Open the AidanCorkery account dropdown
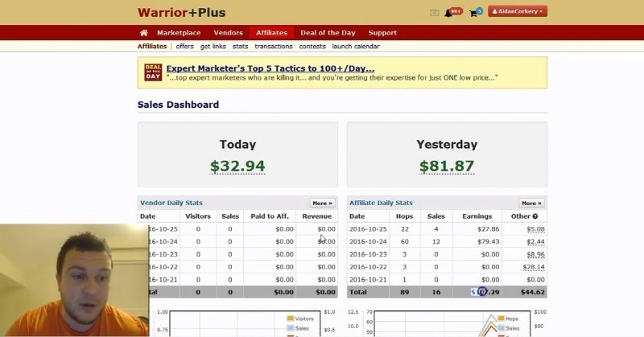This screenshot has width=644, height=337. click(518, 11)
